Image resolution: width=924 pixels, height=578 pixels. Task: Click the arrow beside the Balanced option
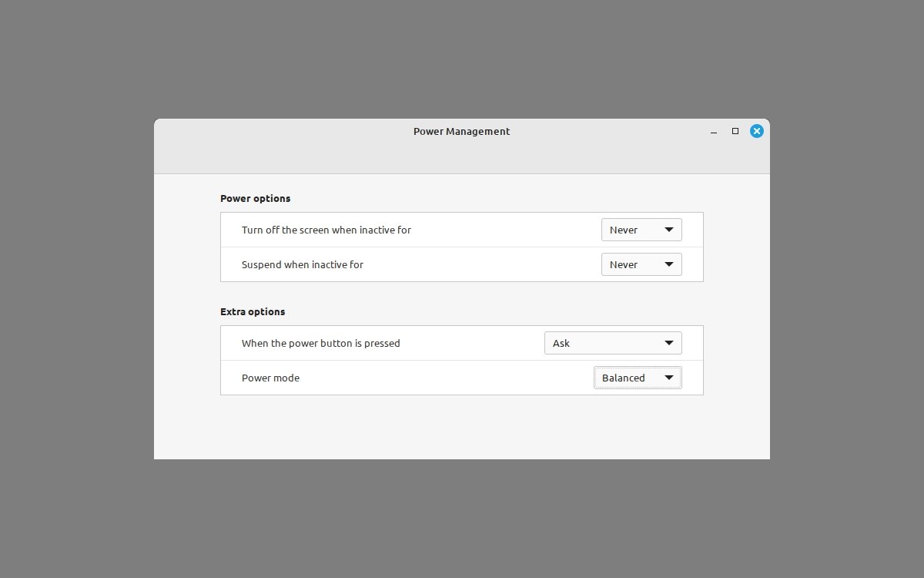[x=668, y=378]
